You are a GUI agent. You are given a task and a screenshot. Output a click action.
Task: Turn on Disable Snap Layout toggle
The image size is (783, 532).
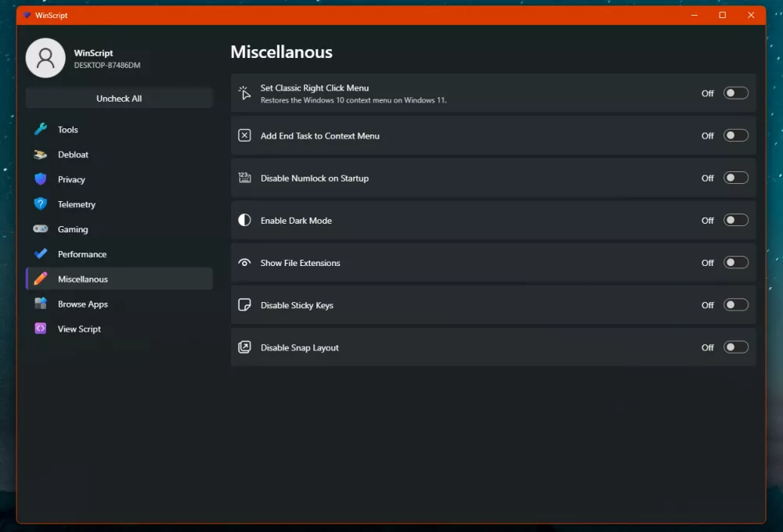pos(735,347)
